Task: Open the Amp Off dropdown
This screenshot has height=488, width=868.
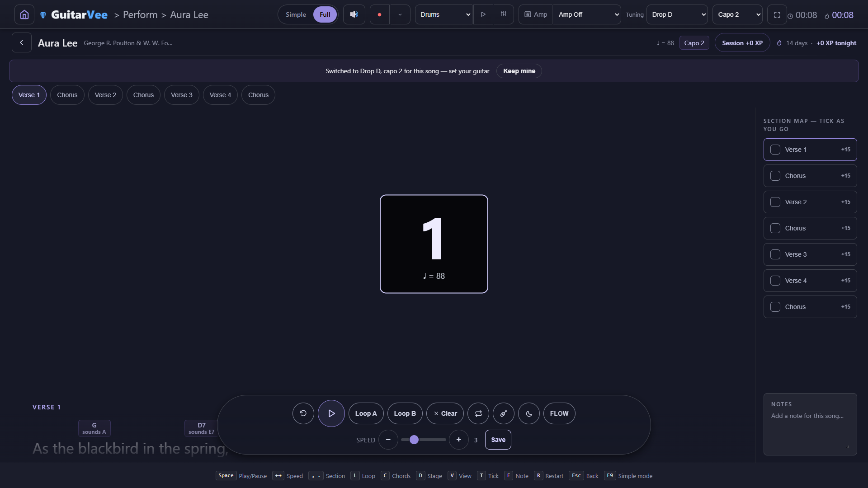Action: pos(587,14)
